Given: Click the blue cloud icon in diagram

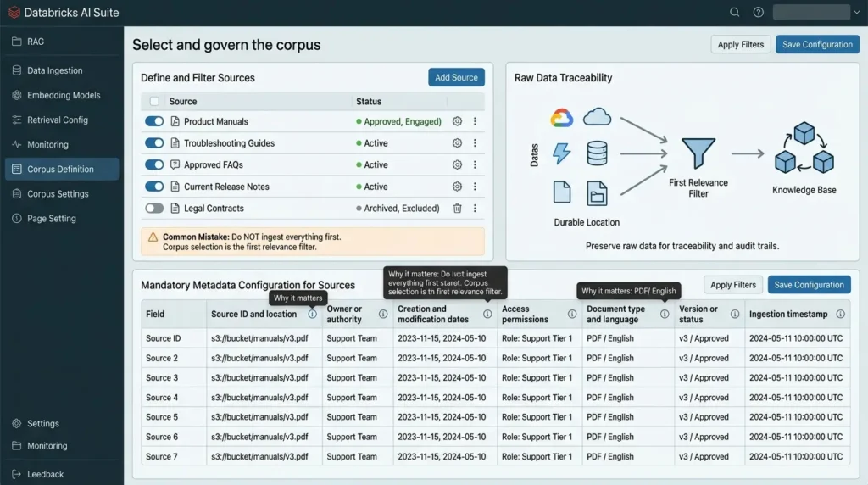Looking at the screenshot, I should click(597, 117).
